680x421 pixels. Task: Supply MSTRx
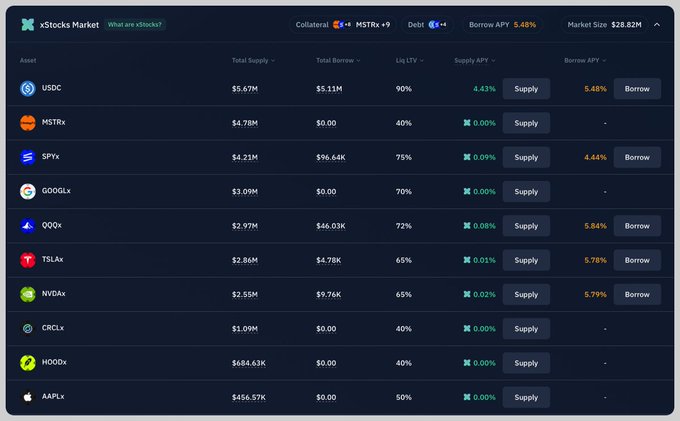click(x=526, y=123)
